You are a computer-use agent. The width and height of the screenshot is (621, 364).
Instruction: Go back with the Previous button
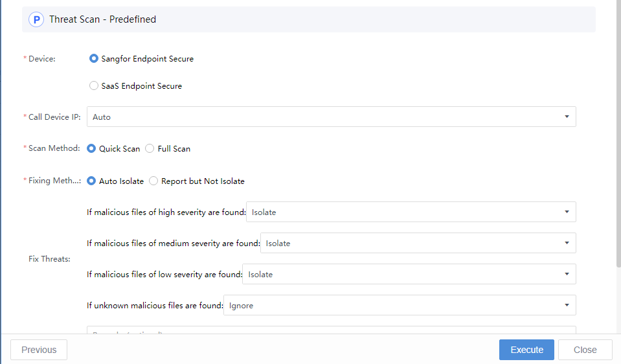tap(39, 350)
